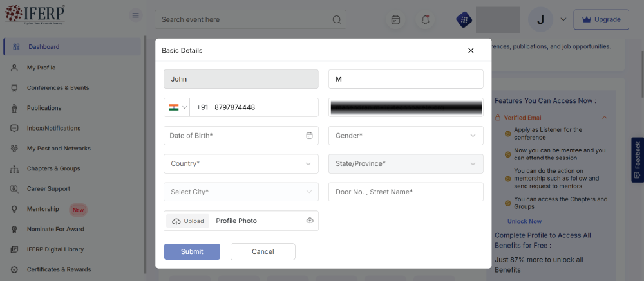Open the calendar icon in header
Viewport: 644px width, 281px height.
(395, 20)
